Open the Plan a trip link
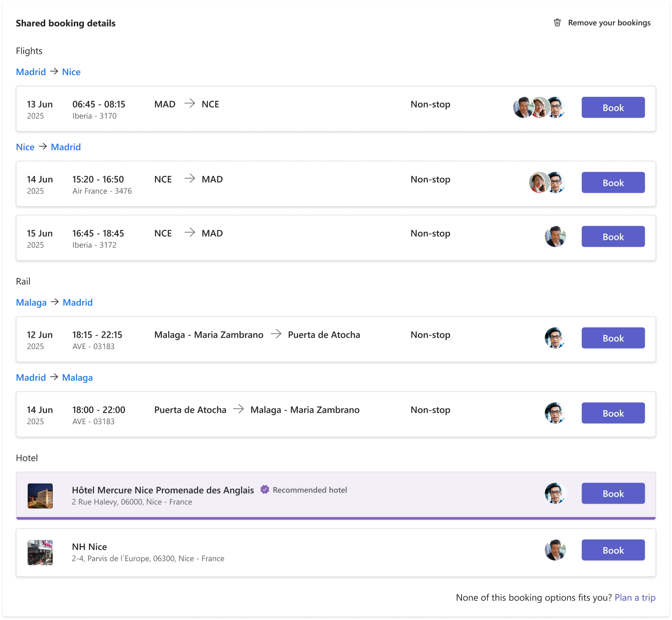This screenshot has height=620, width=672. pos(635,598)
